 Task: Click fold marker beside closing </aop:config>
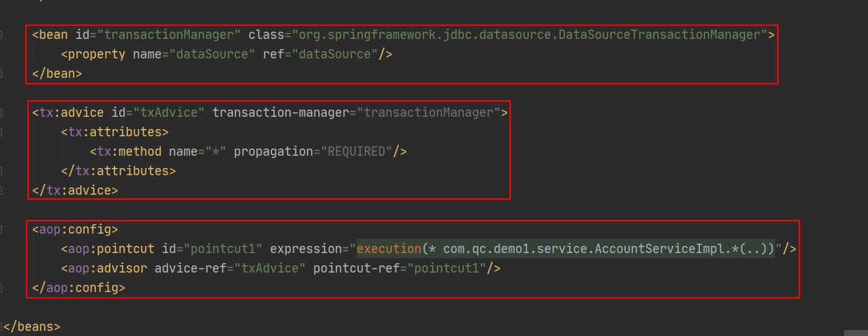[2, 288]
